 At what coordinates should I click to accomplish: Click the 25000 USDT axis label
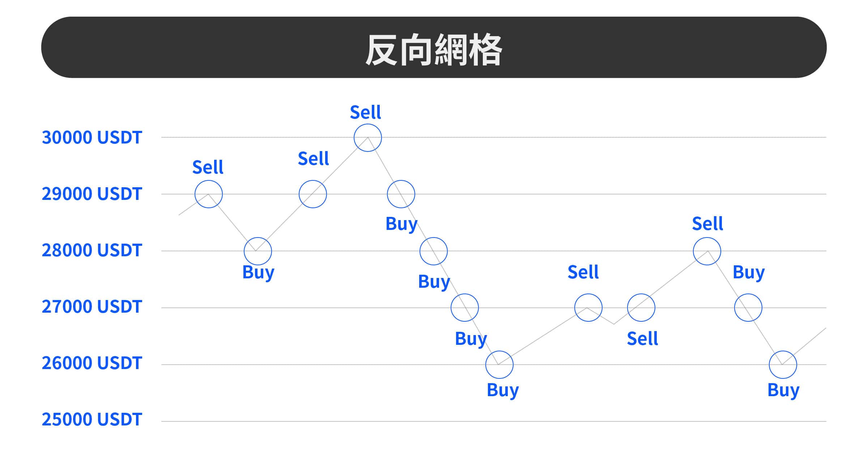(x=92, y=420)
